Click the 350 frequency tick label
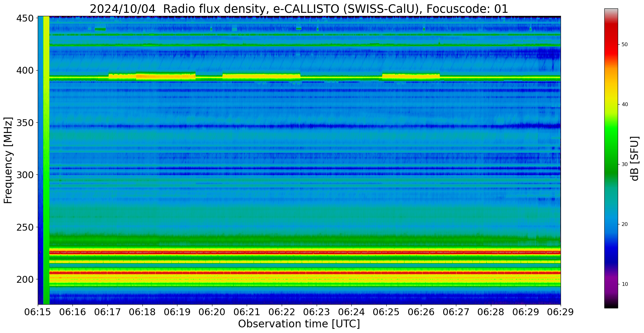644x333 pixels. [x=25, y=123]
